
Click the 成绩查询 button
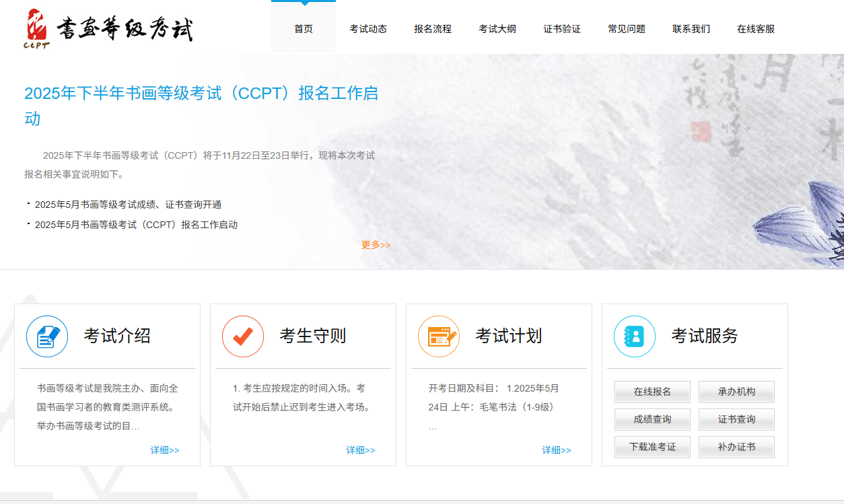(652, 419)
